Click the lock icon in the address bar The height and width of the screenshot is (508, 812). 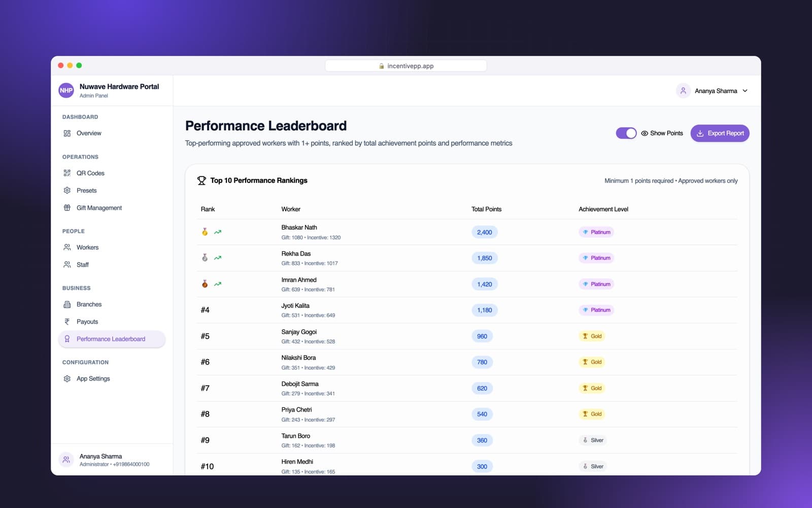click(x=382, y=66)
